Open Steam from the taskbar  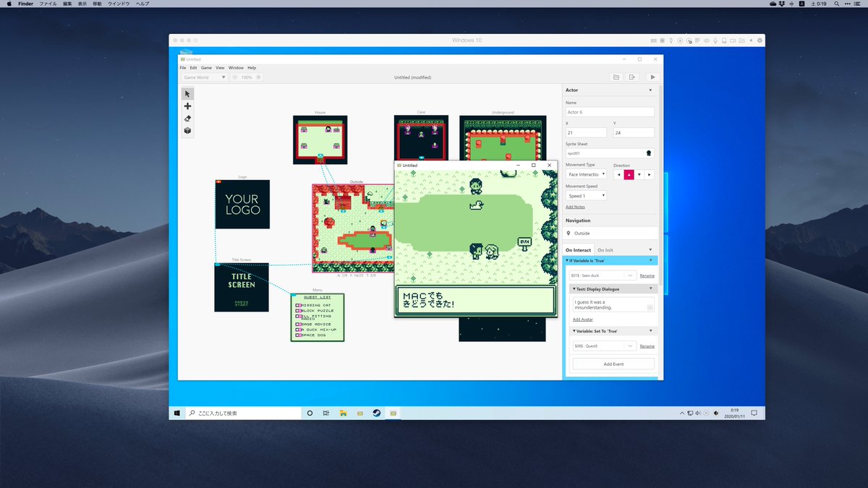pos(376,413)
